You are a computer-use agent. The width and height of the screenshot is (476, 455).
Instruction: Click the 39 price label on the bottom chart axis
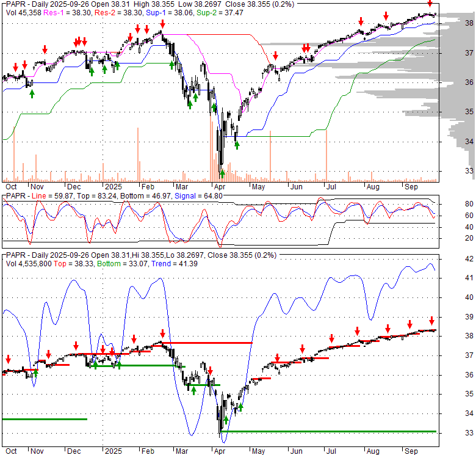[469, 316]
